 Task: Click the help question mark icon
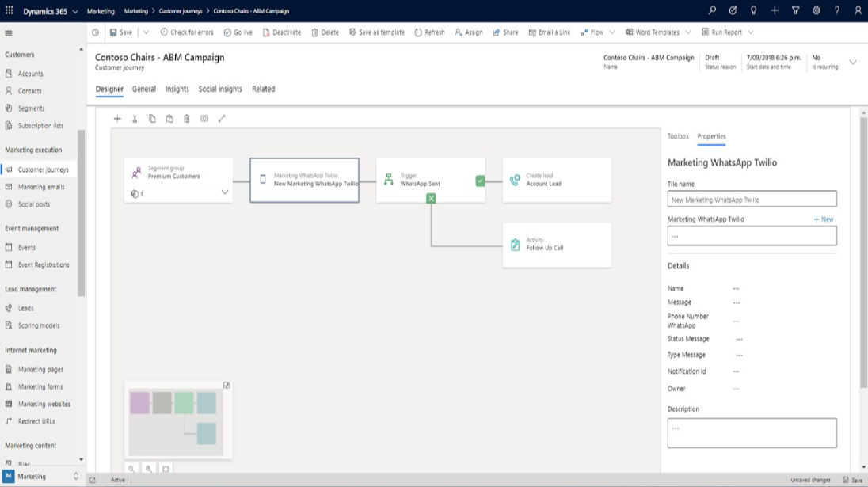click(837, 10)
